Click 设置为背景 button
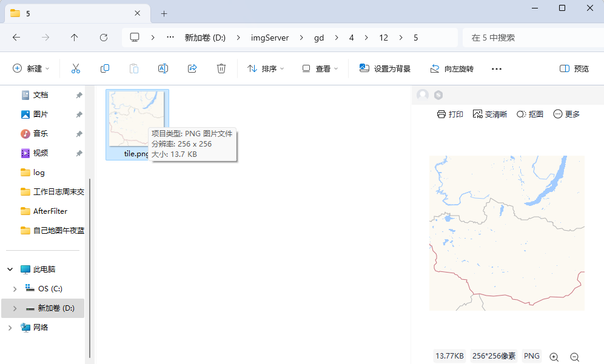Image resolution: width=604 pixels, height=364 pixels. click(385, 68)
